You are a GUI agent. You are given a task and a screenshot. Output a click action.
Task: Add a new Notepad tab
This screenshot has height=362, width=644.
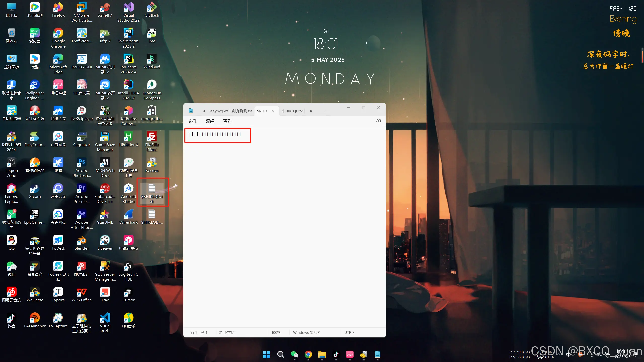point(325,111)
